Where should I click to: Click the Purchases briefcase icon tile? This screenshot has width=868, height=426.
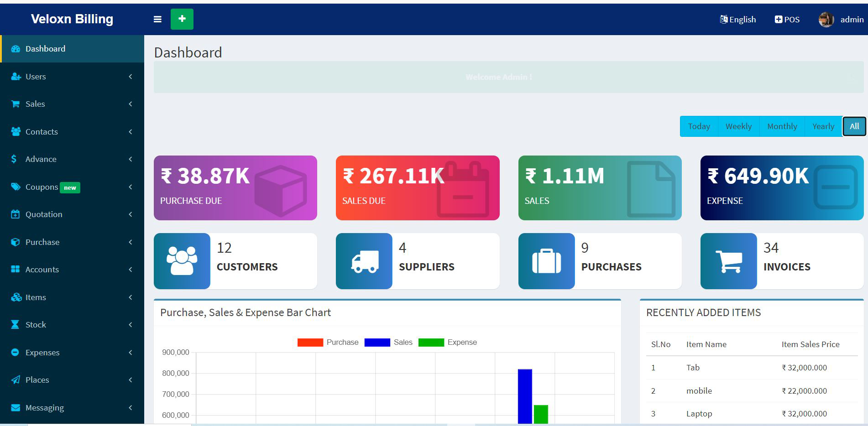(546, 261)
